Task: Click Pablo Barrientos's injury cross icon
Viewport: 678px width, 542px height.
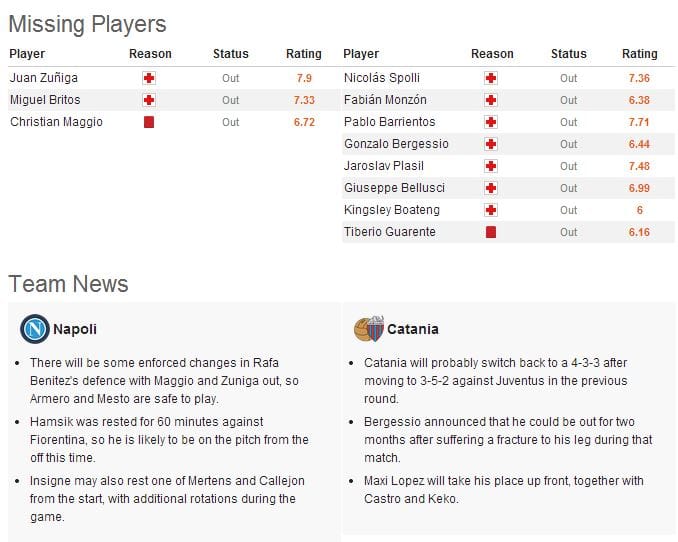Action: pos(491,122)
